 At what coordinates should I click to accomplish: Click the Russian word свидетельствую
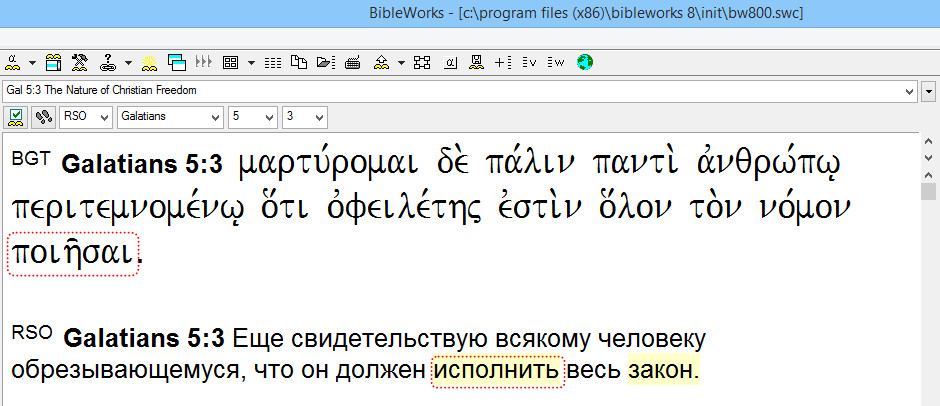(387, 339)
